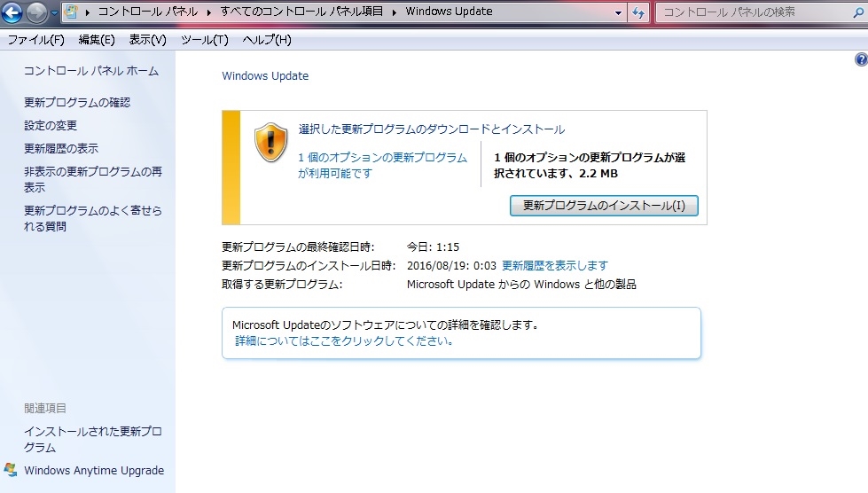Viewport: 868px width, 493px height.
Task: Click Microsoft Updateのソフトウェア details sentence
Action: (x=386, y=325)
